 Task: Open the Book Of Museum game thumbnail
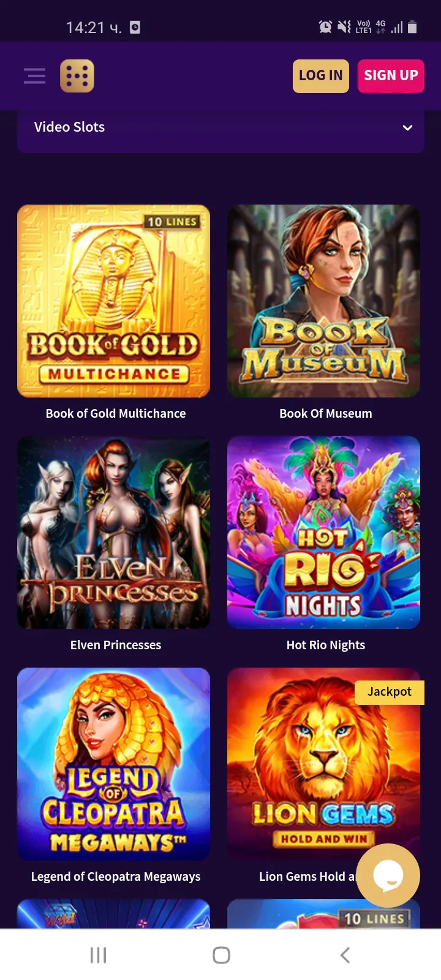click(x=323, y=301)
